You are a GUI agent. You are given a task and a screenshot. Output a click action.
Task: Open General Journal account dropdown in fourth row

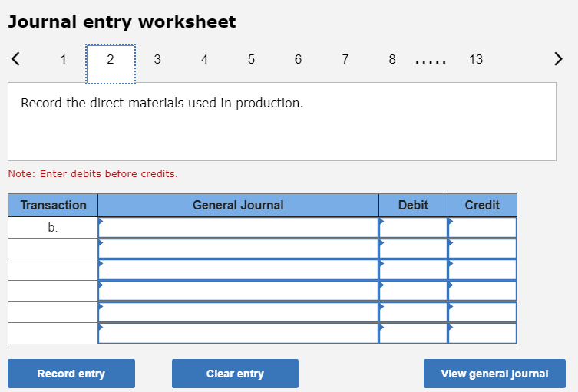pos(238,291)
